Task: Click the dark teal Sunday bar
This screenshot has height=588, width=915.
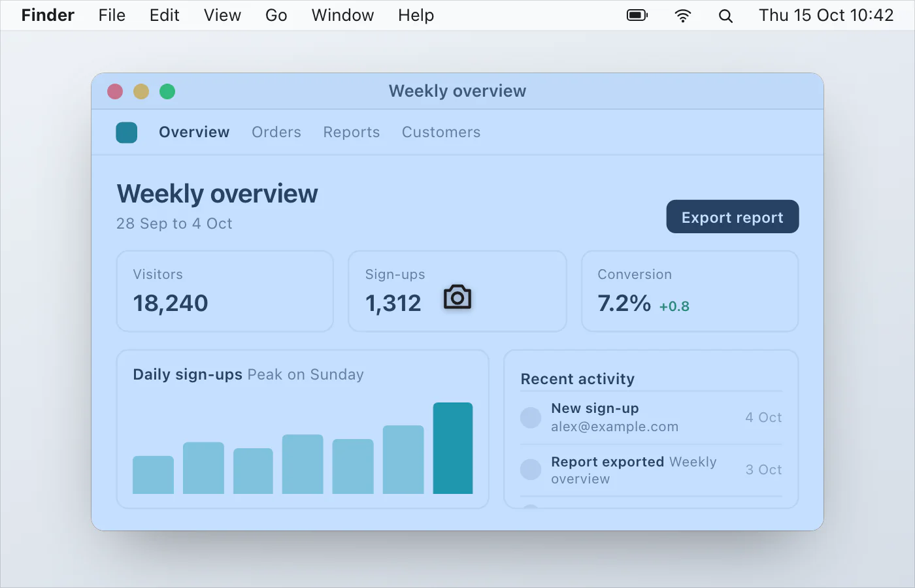Action: click(x=453, y=448)
